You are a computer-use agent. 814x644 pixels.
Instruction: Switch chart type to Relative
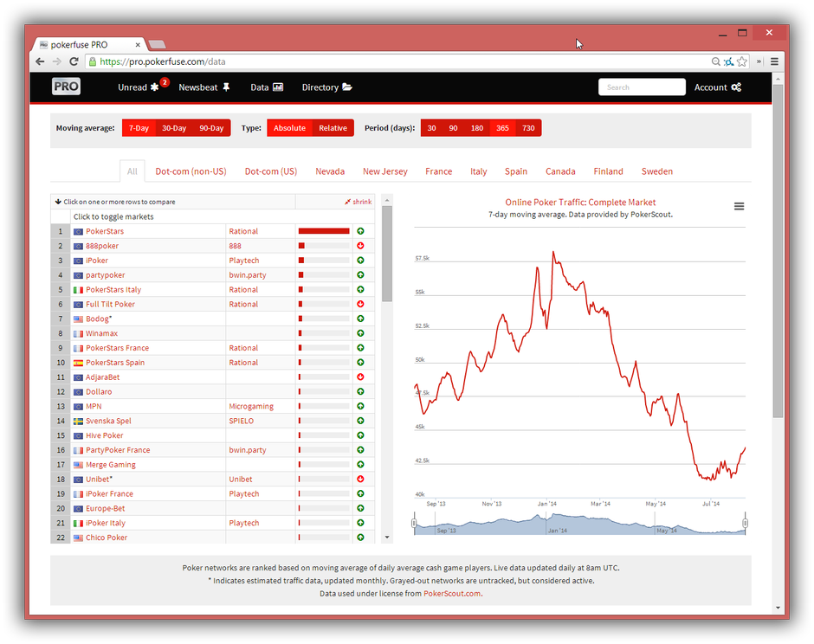tap(333, 128)
